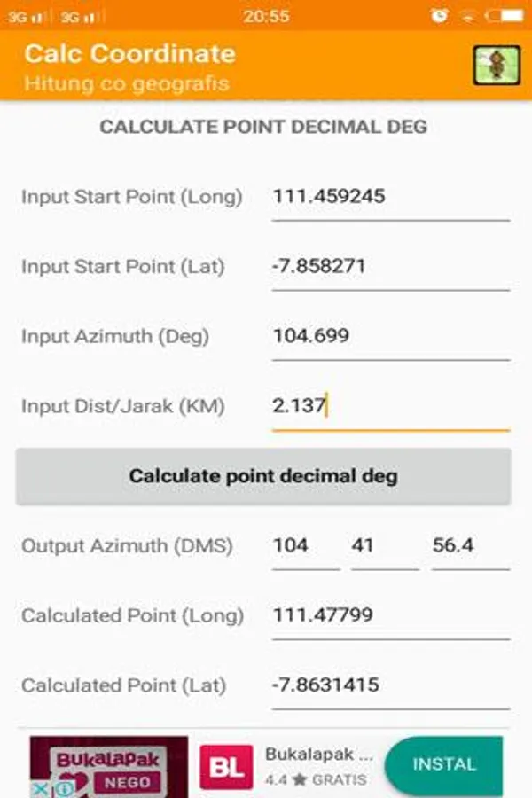Image resolution: width=532 pixels, height=798 pixels.
Task: Tap the Calculated Point (Lat) output field
Action: (x=390, y=685)
